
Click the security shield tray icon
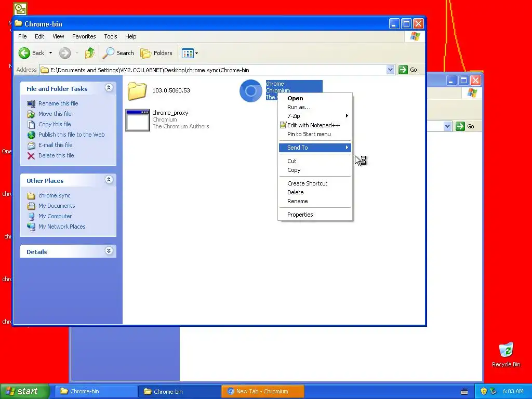[484, 391]
